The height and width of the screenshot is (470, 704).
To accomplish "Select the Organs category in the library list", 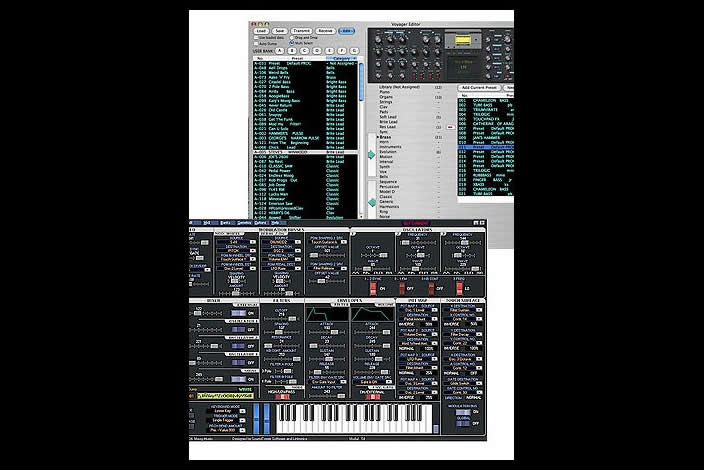I will click(386, 97).
